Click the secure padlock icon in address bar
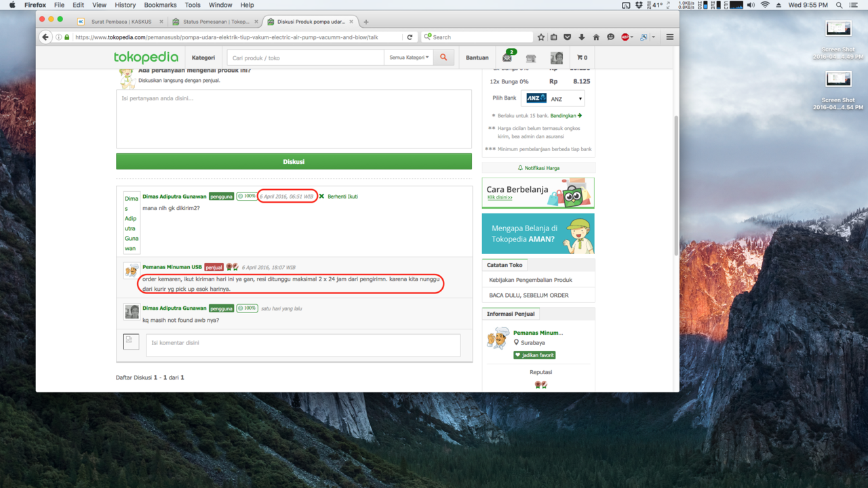This screenshot has height=488, width=868. pos(66,37)
